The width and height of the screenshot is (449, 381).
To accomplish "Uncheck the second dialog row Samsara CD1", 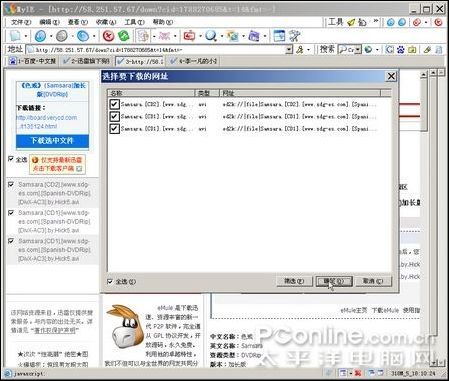I will pos(114,116).
